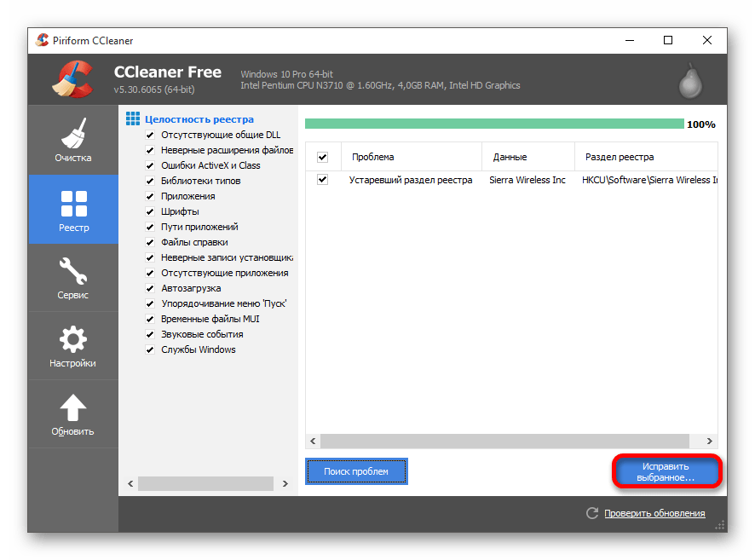Click the Целостность реестра tree heading
755x560 pixels.
[199, 119]
